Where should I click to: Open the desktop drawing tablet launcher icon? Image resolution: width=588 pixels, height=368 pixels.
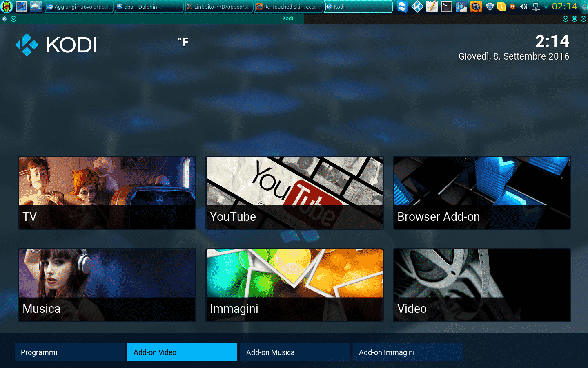point(21,7)
